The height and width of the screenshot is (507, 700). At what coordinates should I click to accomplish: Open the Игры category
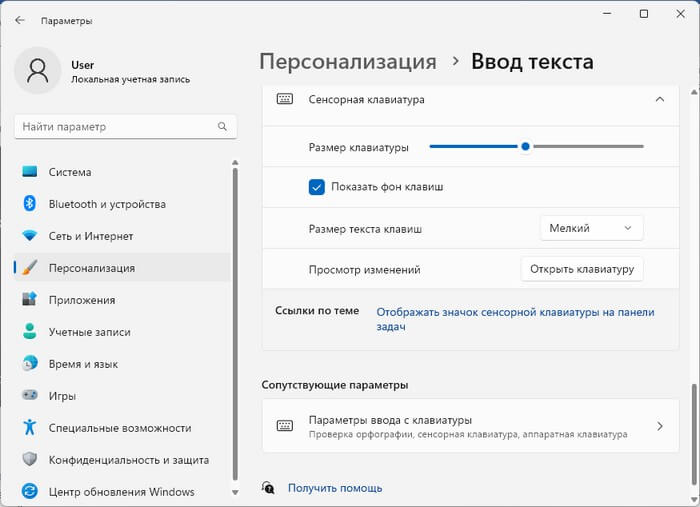(x=122, y=395)
